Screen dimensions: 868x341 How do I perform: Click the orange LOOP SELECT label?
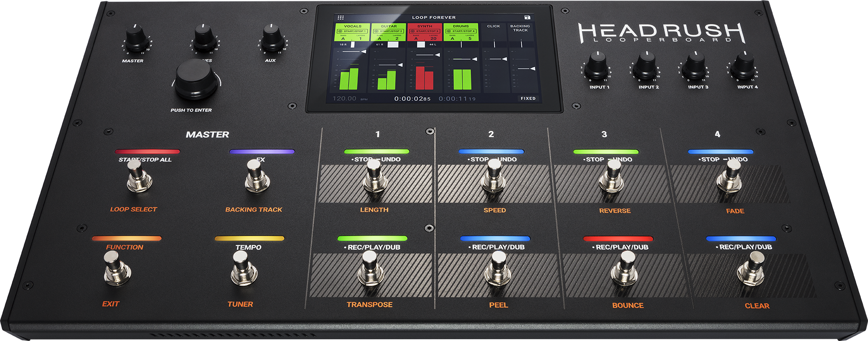[133, 209]
